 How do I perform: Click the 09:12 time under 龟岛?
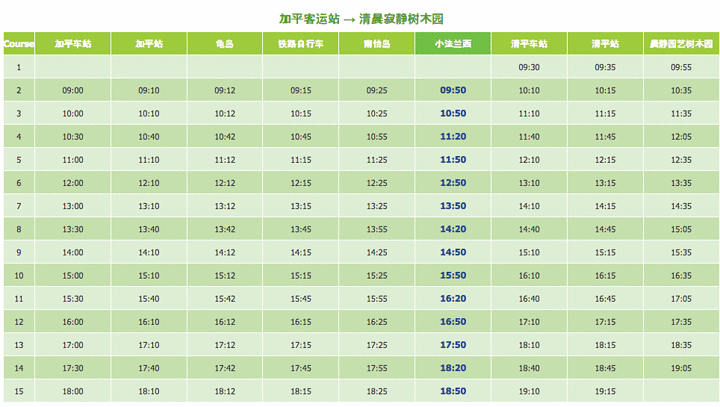[x=225, y=90]
